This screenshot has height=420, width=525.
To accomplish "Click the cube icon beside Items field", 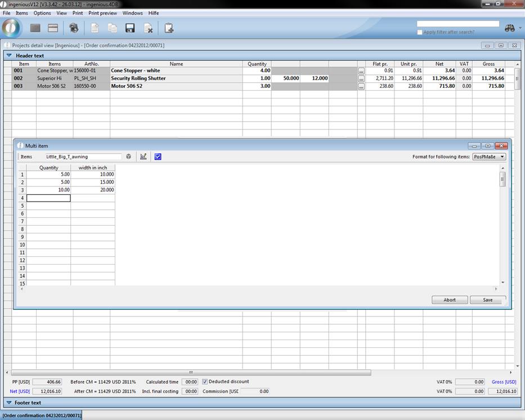I will (129, 157).
